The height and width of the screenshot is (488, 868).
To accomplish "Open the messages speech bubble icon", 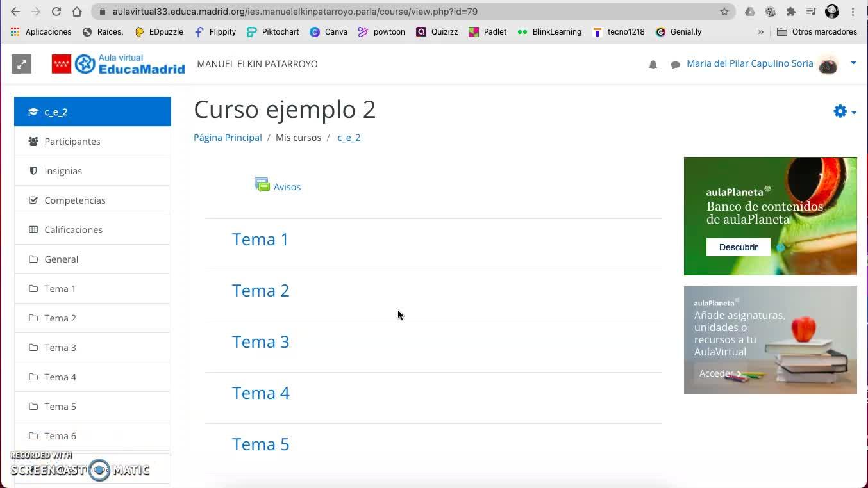I will [675, 65].
